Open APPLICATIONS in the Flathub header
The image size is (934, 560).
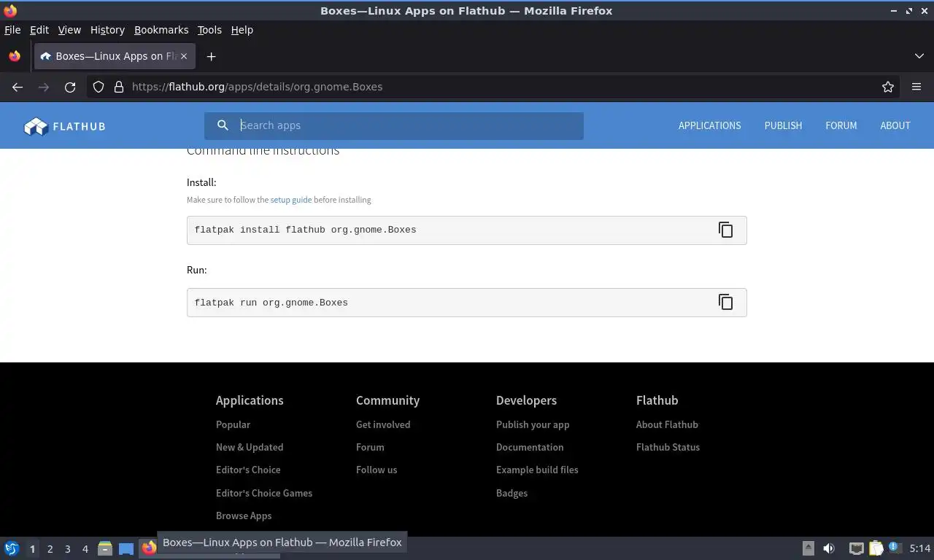(x=709, y=125)
